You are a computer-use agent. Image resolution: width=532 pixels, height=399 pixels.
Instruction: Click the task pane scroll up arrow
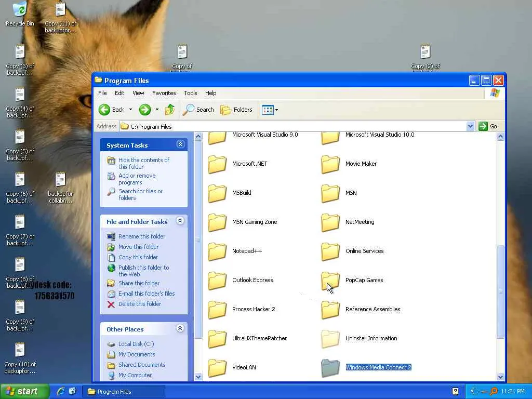tap(198, 137)
